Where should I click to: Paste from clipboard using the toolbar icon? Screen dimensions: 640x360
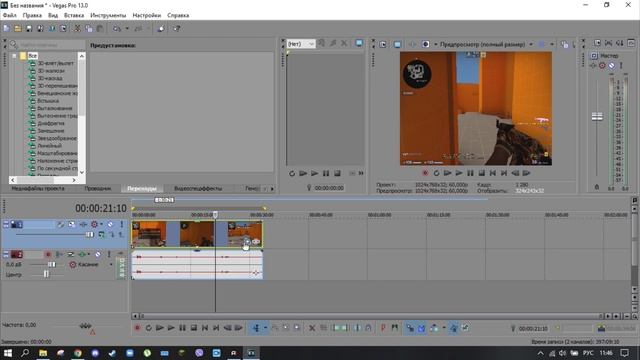(100, 29)
